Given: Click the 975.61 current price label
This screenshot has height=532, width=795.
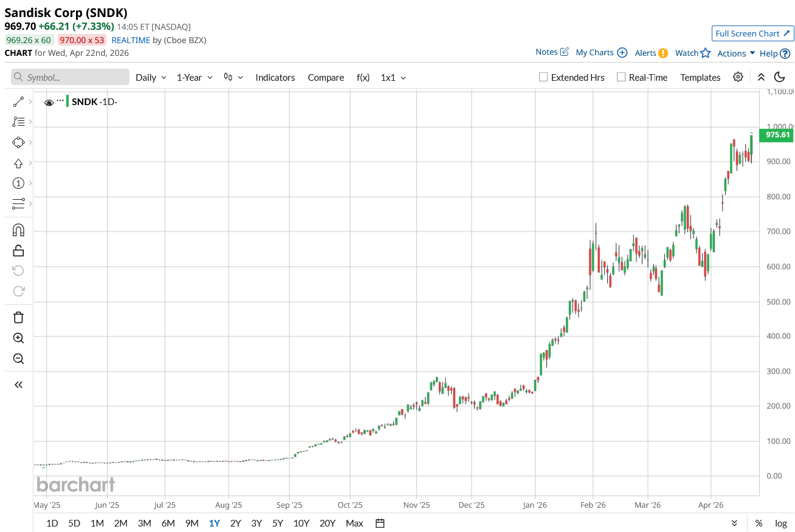Looking at the screenshot, I should pyautogui.click(x=777, y=135).
